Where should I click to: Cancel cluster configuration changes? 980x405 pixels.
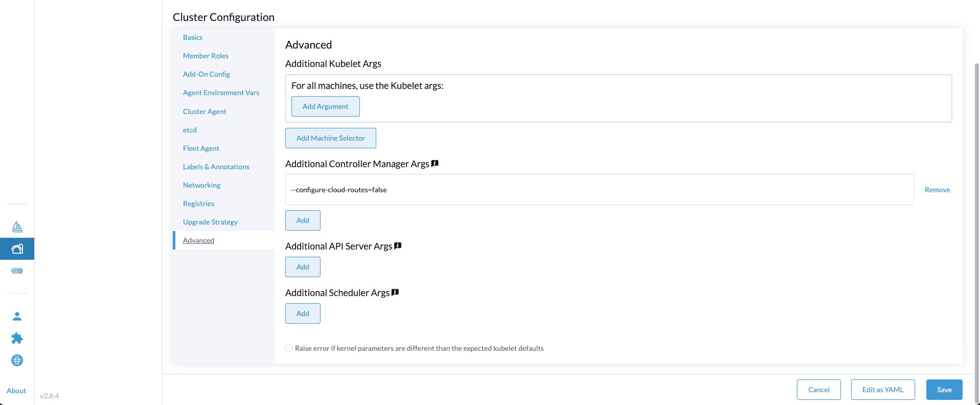pyautogui.click(x=819, y=390)
